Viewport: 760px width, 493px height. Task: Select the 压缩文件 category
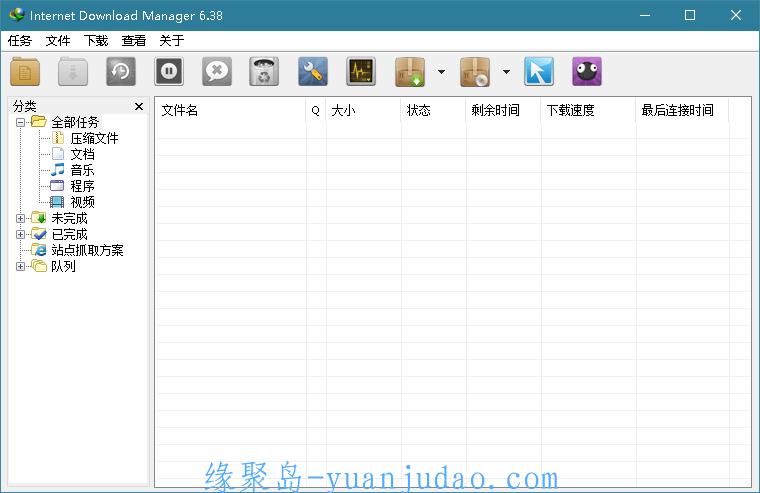[x=94, y=138]
